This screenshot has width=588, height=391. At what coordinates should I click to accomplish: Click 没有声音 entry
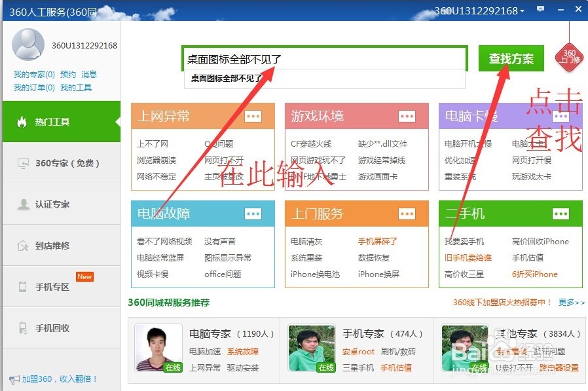coord(220,241)
